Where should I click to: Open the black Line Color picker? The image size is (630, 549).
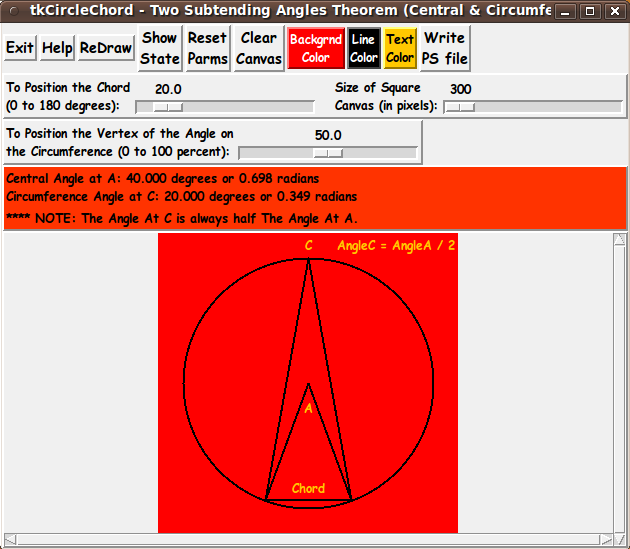pyautogui.click(x=364, y=48)
